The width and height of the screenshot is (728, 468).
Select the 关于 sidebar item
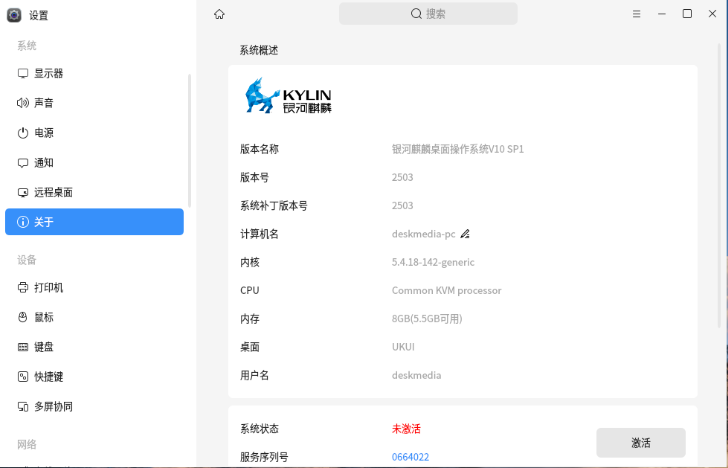click(94, 221)
